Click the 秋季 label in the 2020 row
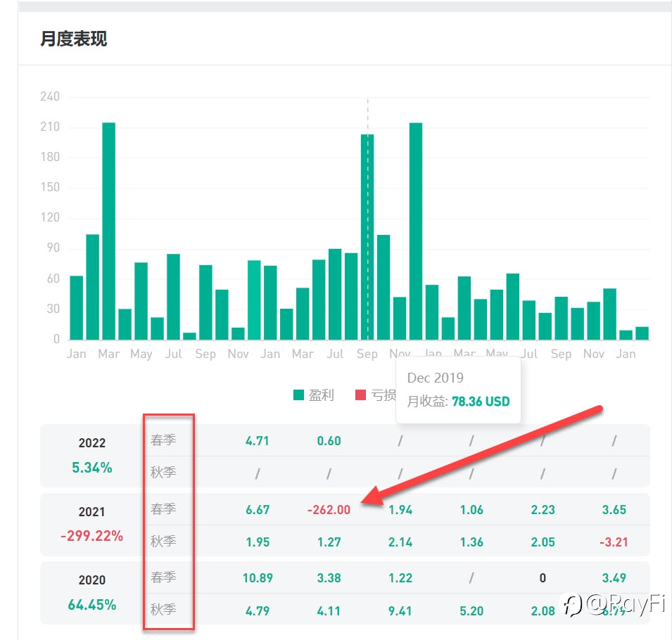 click(x=163, y=609)
